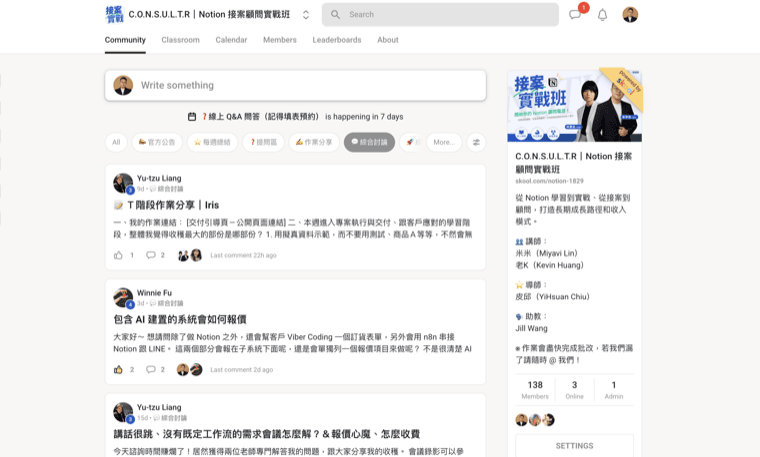The height and width of the screenshot is (457, 760).
Task: Select the All category filter
Action: 116,142
